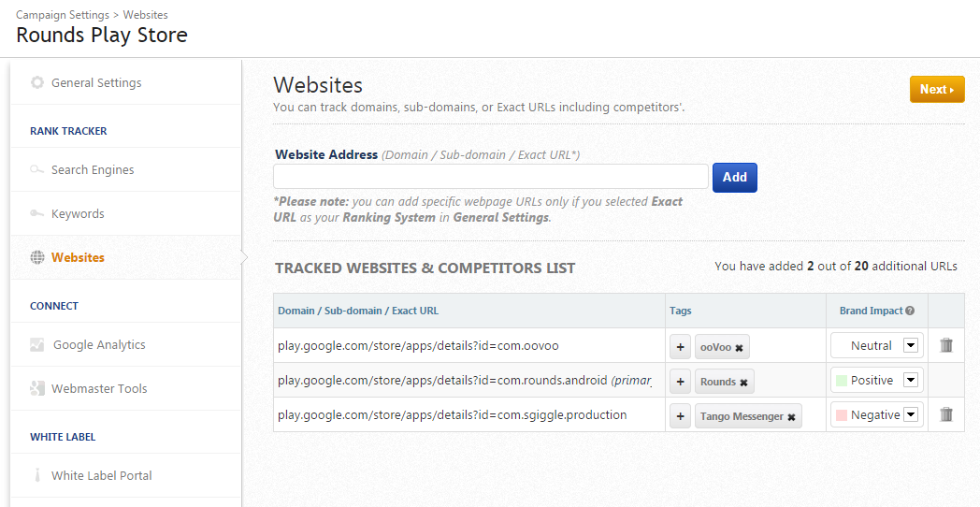Click the blue Add button

[734, 177]
